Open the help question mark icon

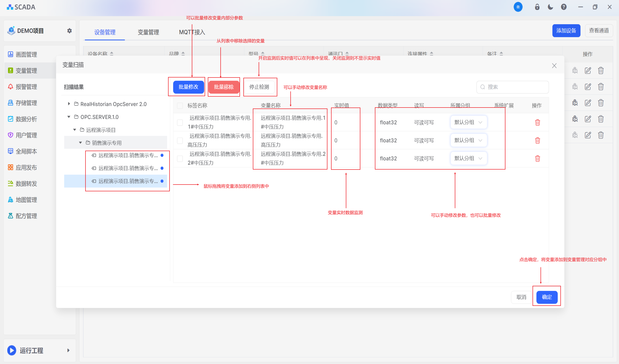point(564,7)
